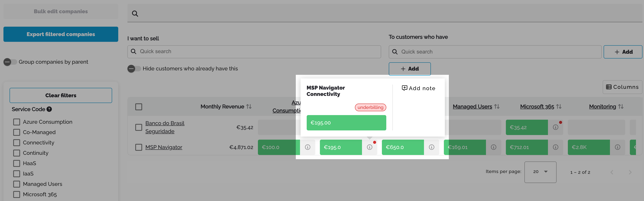
Task: Check the Continuity filter
Action: (x=16, y=153)
